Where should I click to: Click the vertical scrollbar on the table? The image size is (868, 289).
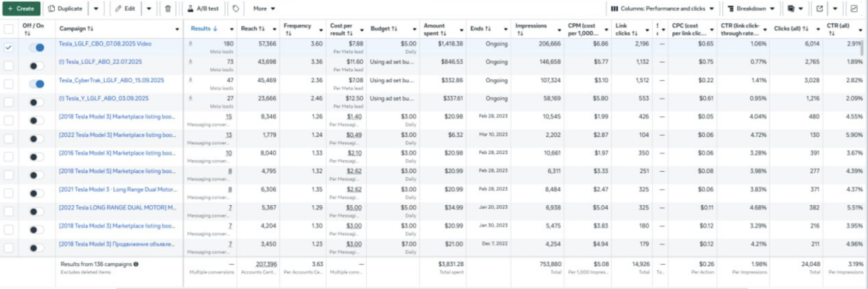point(861,48)
